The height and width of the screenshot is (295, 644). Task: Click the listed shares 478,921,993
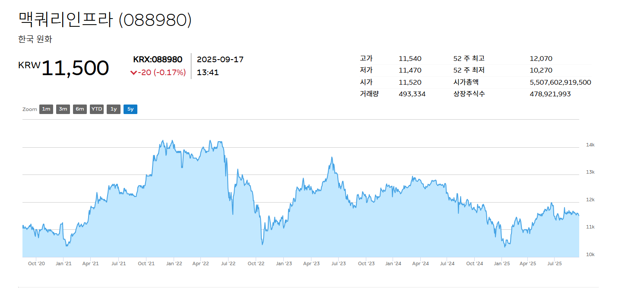click(x=550, y=94)
